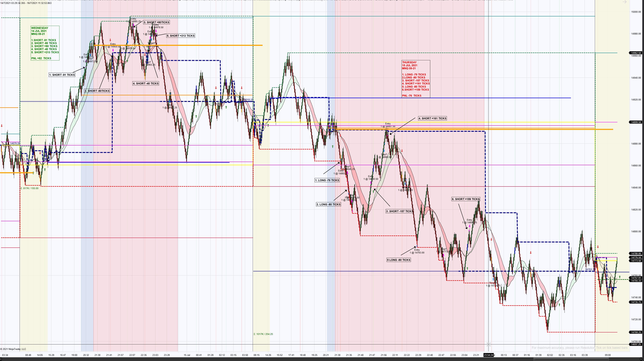Select the '5 LONG -80 TICKS' annotation label
Viewport: 644px width, 361px height.
coord(399,260)
